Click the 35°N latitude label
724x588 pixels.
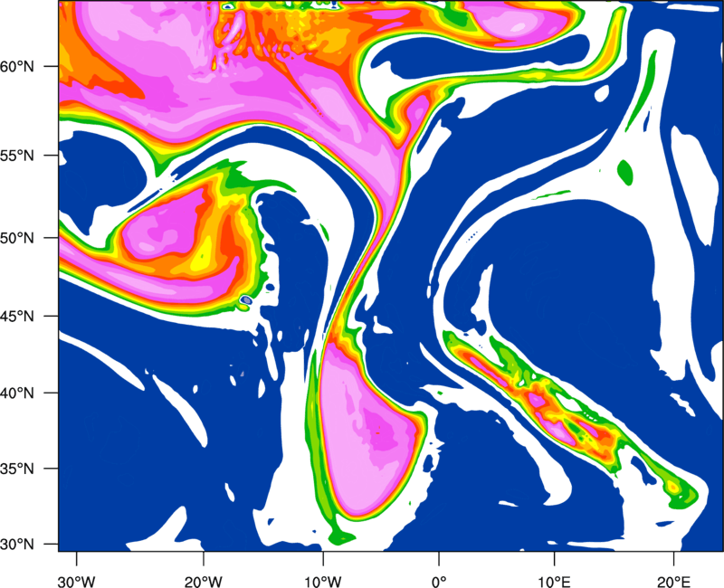coord(17,469)
